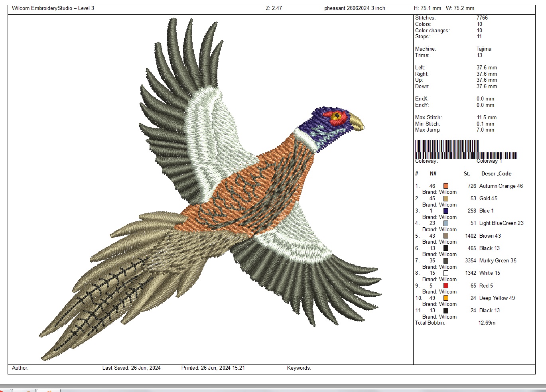Click the Light BlueGreen 23 swatch
Screen dimensions: 546x392
tap(445, 223)
